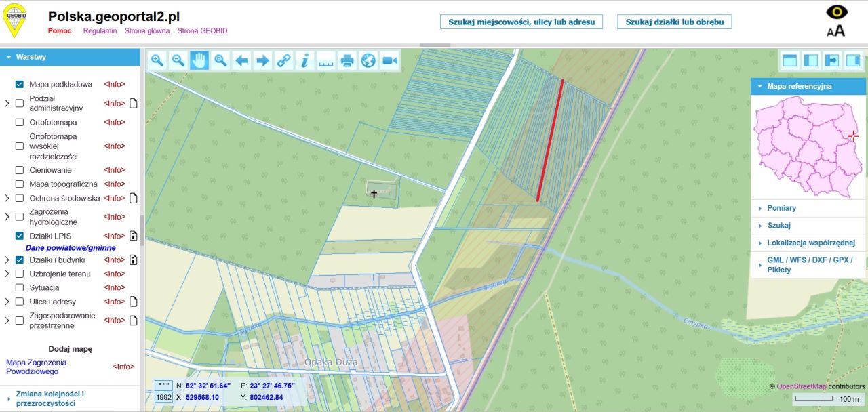This screenshot has height=412, width=868.
Task: Go to Strona główna
Action: (147, 31)
